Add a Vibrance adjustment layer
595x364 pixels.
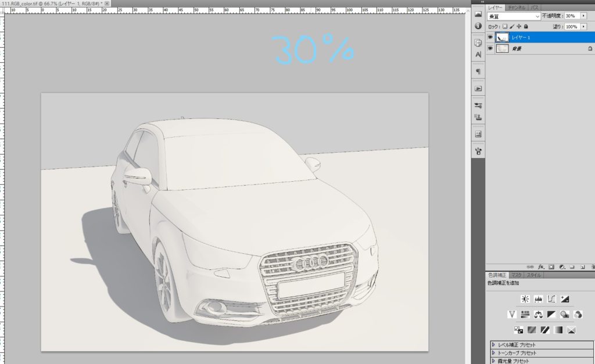[512, 315]
